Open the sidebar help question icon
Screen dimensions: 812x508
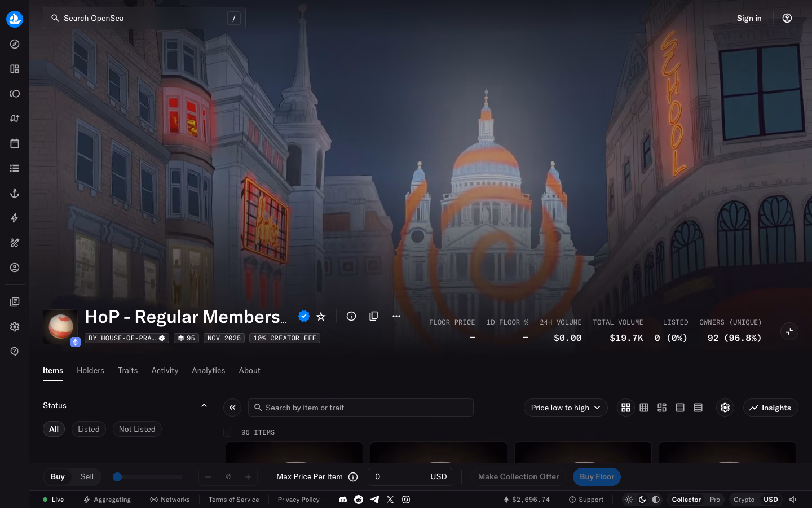coord(15,351)
